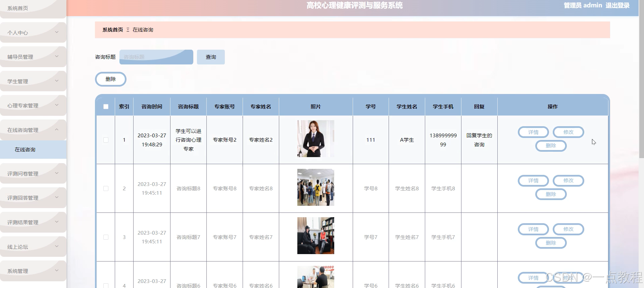
Task: View 详情 for the 咨询标题8 row
Action: pos(533,181)
